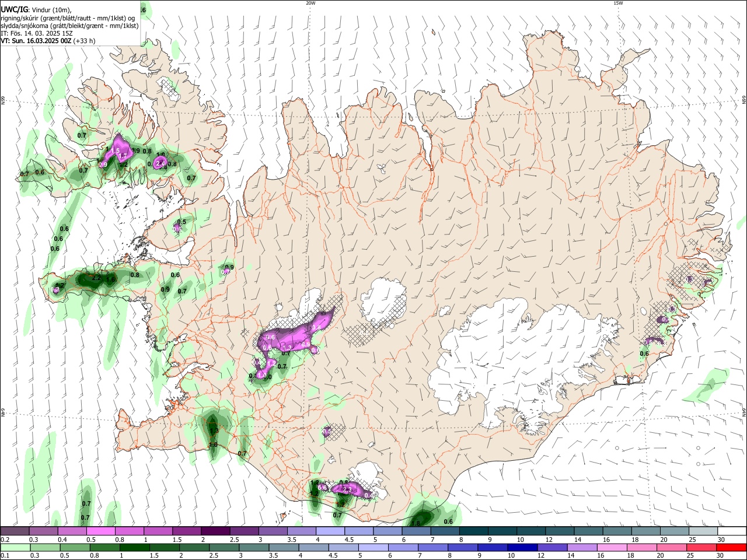Click the '15W' longitude label
747x560 pixels.
(617, 3)
